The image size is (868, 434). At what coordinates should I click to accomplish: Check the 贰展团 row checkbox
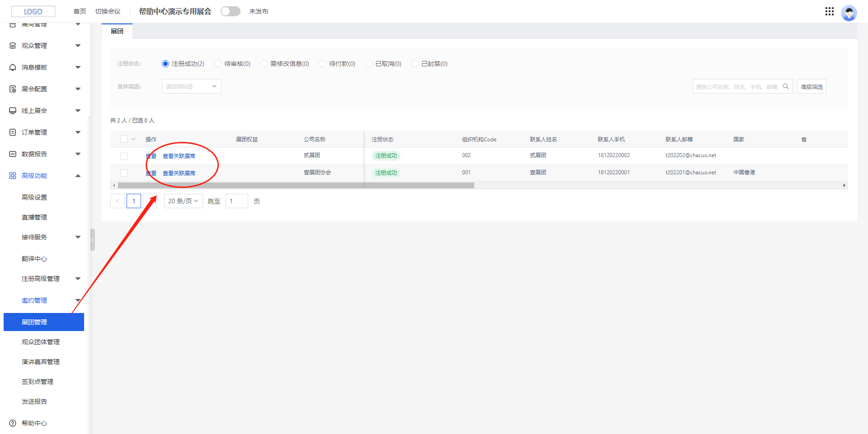tap(124, 156)
